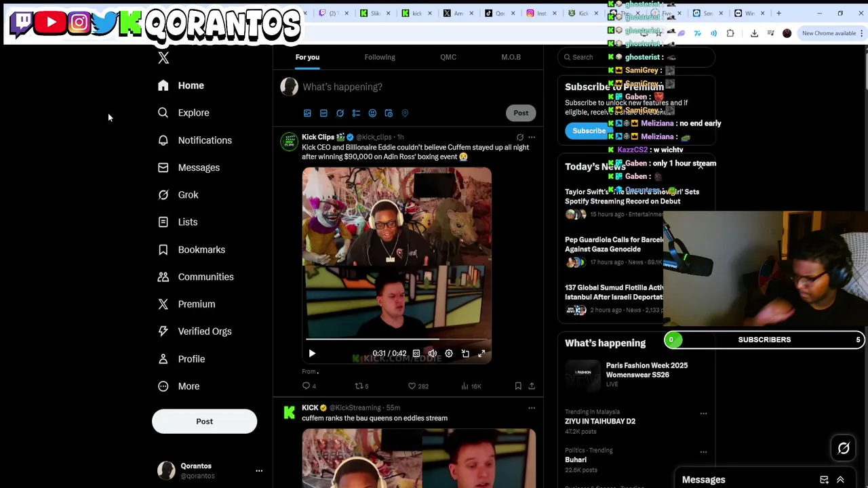
Task: Click the grey Post button in composer
Action: (521, 113)
